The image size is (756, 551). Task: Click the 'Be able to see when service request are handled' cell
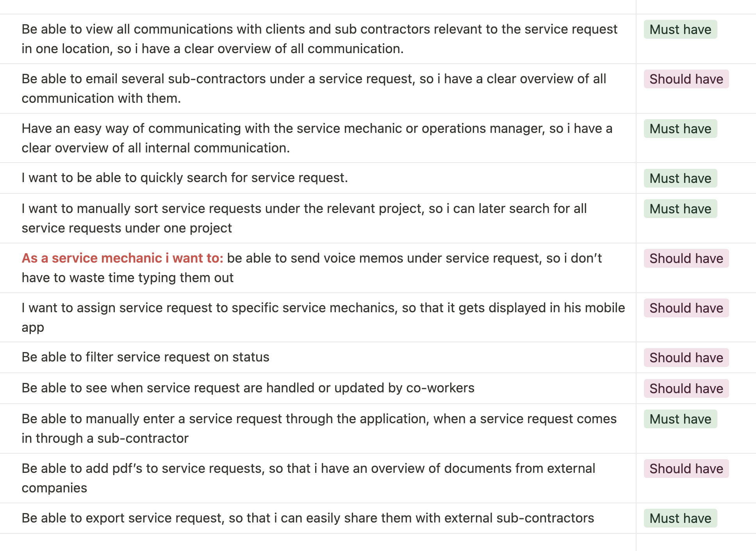(x=318, y=388)
